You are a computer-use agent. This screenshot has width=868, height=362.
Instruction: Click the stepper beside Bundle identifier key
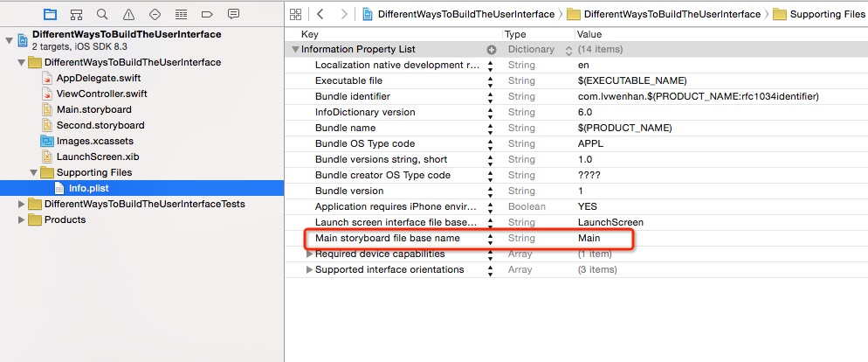(491, 97)
